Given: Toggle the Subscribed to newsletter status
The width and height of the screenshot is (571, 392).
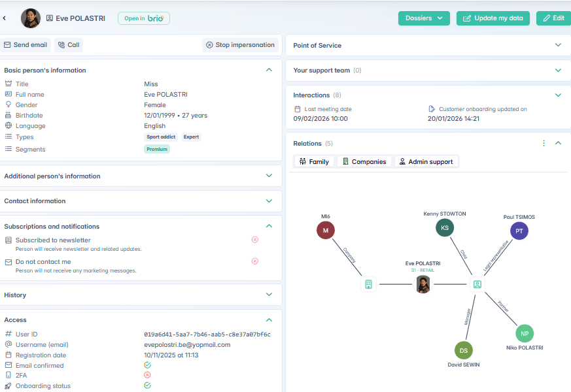Looking at the screenshot, I should pos(255,240).
